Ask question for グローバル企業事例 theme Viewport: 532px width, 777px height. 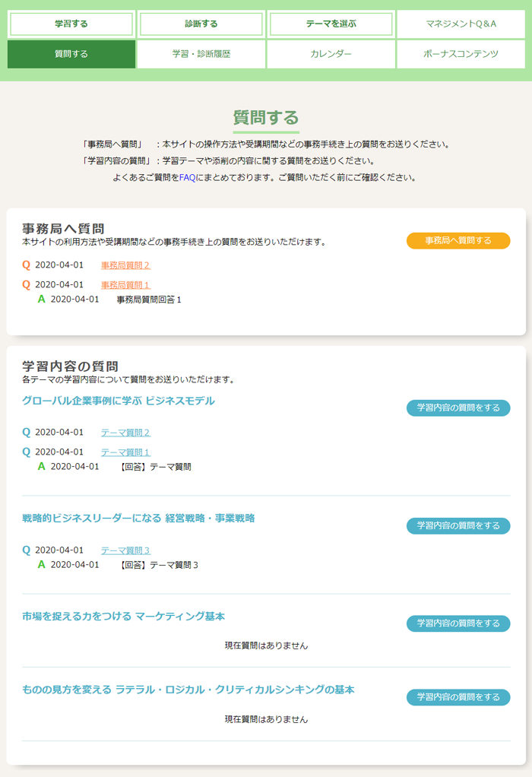click(458, 408)
